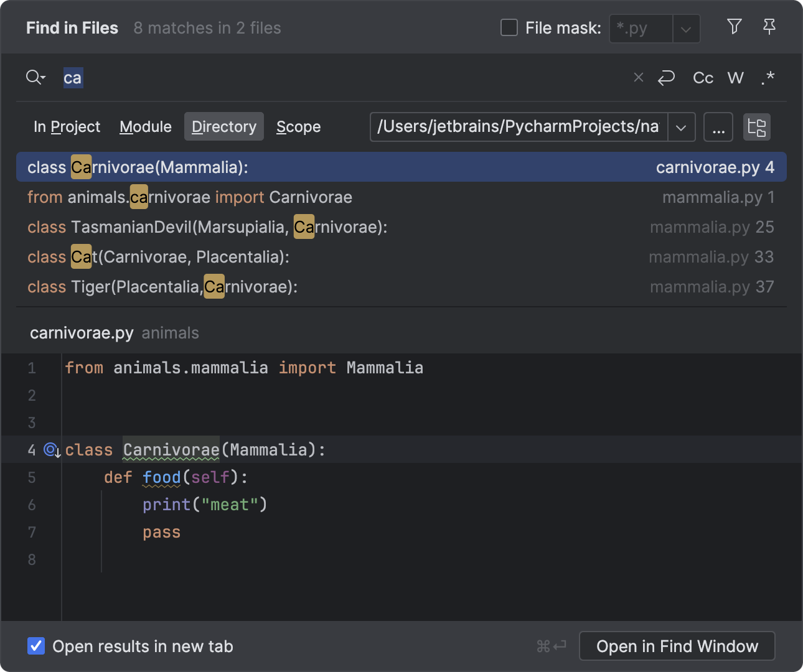Image resolution: width=803 pixels, height=672 pixels.
Task: Toggle match case with the Cc icon
Action: 703,77
